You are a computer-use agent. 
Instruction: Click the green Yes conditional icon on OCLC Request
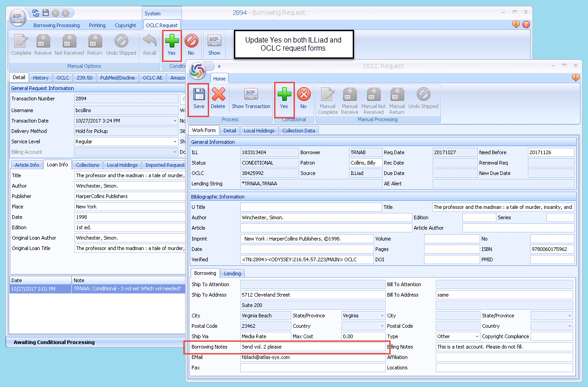284,99
